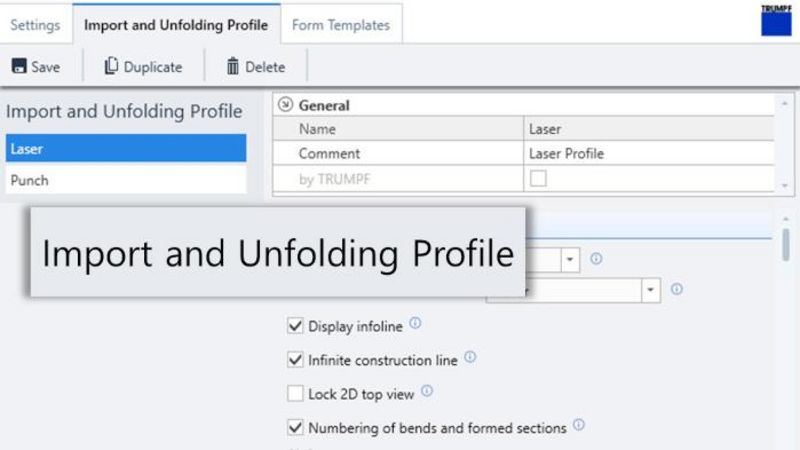The width and height of the screenshot is (800, 450).
Task: Open the upper small dropdown arrow
Action: (570, 259)
